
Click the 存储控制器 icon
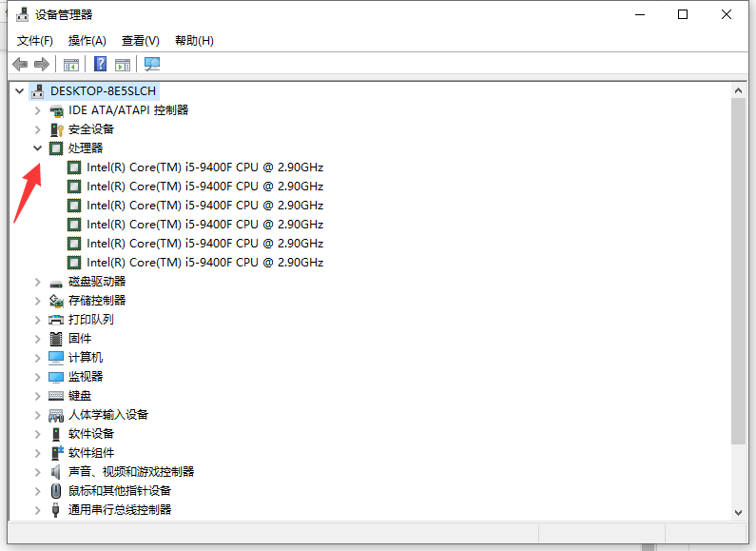click(56, 301)
